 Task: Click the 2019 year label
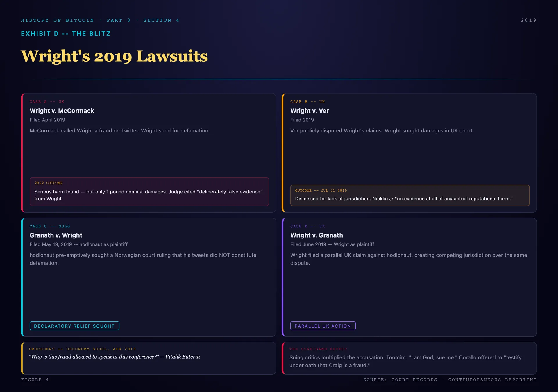click(529, 20)
